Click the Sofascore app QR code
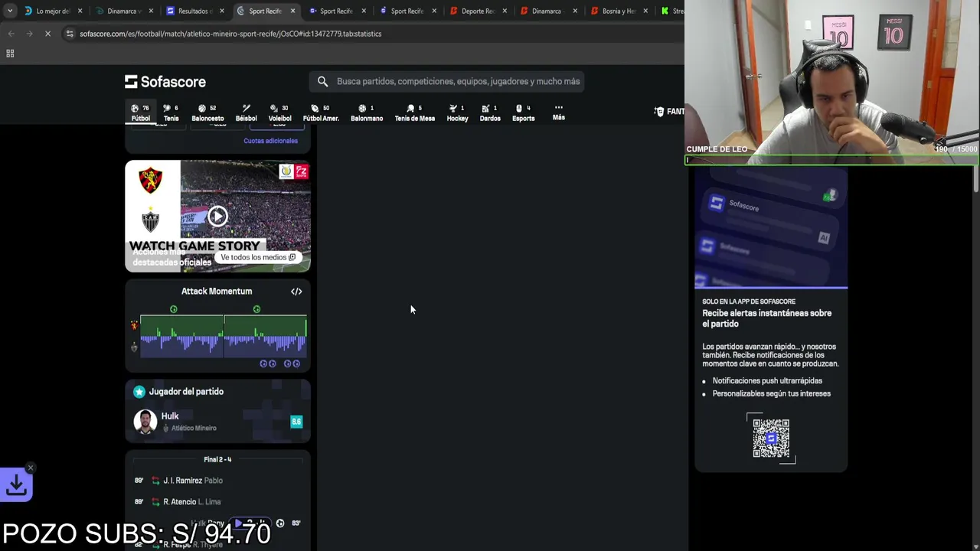 (x=771, y=438)
